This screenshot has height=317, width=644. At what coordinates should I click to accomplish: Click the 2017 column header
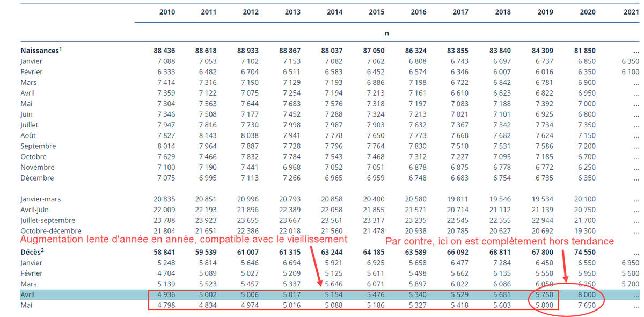pos(460,12)
